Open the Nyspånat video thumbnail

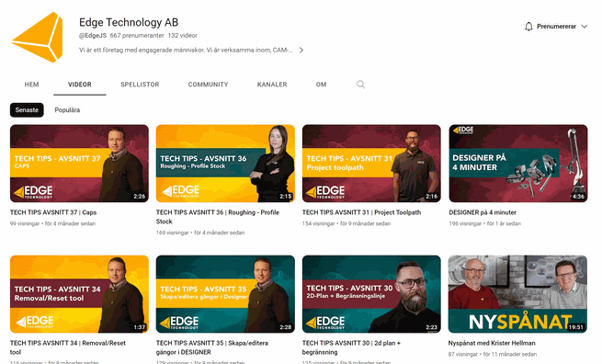tap(517, 294)
